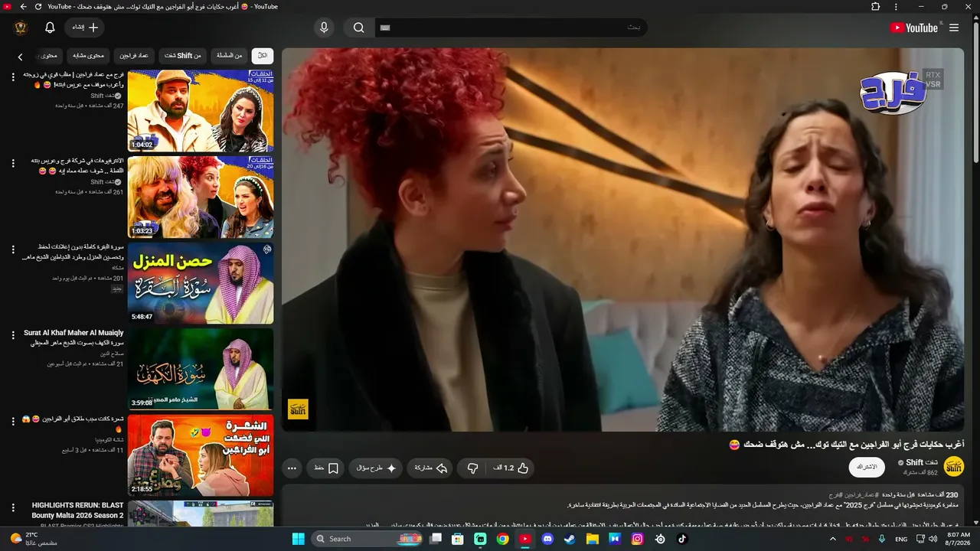This screenshot has width=980, height=551.
Task: Open options for the 261 ألف مشاهدة video
Action: tap(13, 163)
